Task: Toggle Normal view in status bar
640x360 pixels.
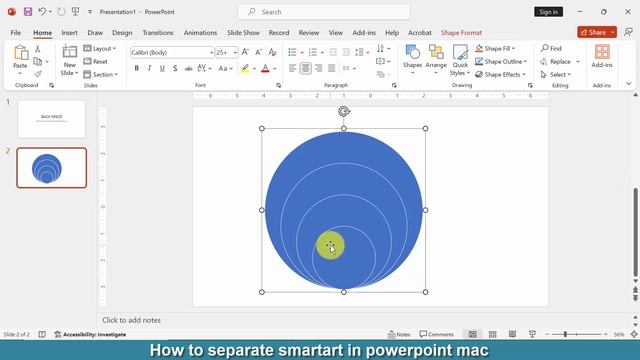Action: [473, 334]
